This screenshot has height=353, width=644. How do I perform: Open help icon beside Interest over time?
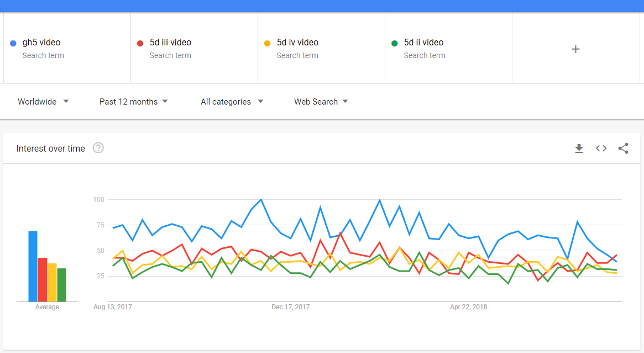click(x=98, y=148)
